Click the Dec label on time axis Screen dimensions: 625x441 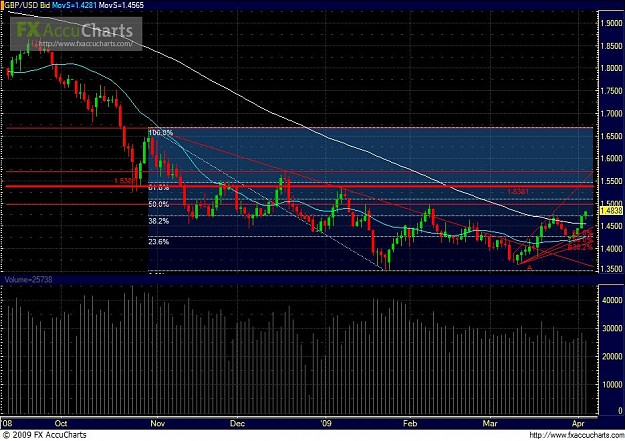coord(237,423)
